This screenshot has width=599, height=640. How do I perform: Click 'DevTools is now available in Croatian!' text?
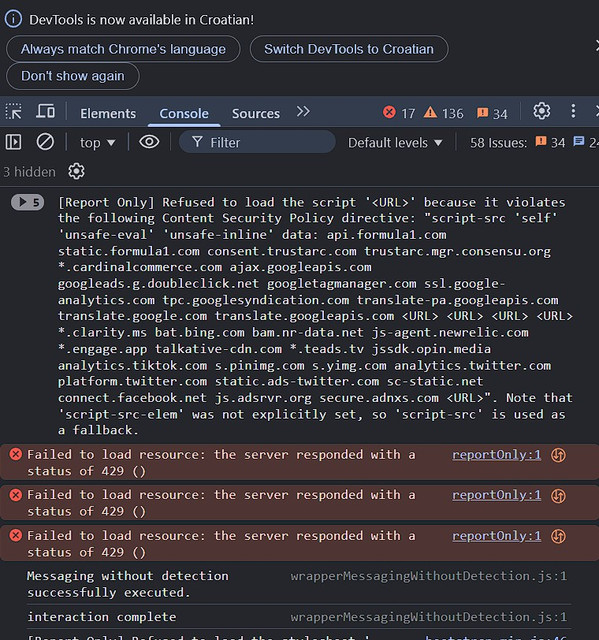tap(141, 20)
